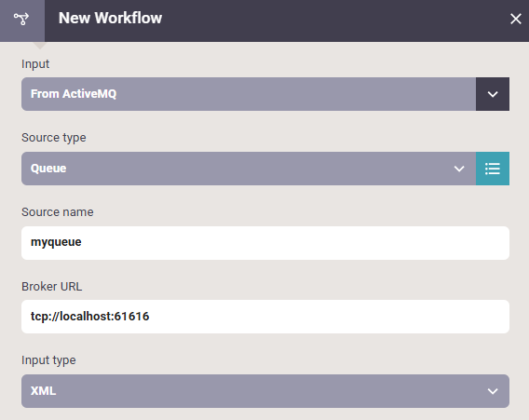Focus the Broker URL field with tcp://localhost:61616
The width and height of the screenshot is (529, 420).
(x=265, y=317)
